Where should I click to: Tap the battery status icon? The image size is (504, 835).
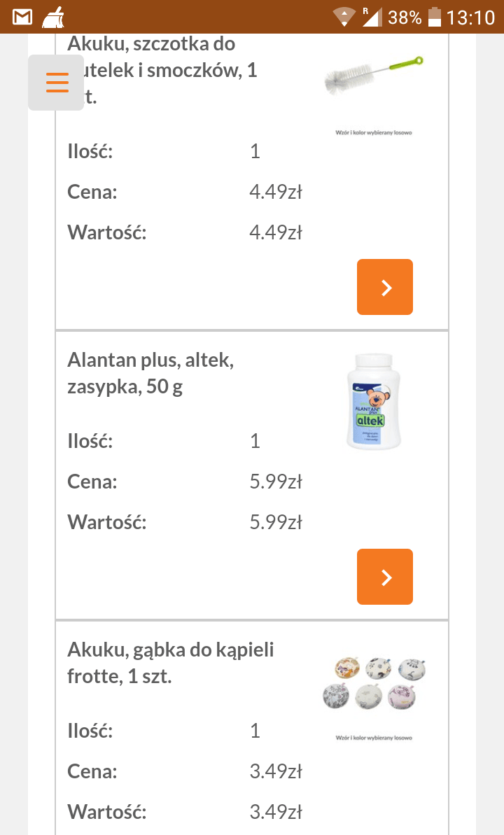[x=435, y=17]
